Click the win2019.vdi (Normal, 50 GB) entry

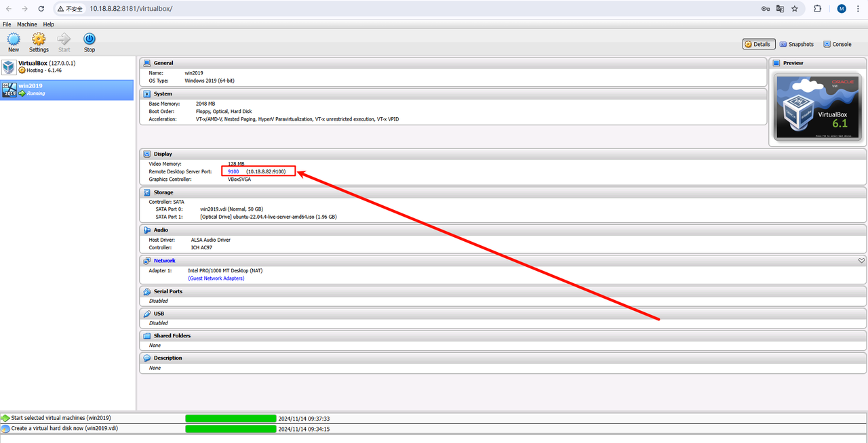[x=231, y=209]
